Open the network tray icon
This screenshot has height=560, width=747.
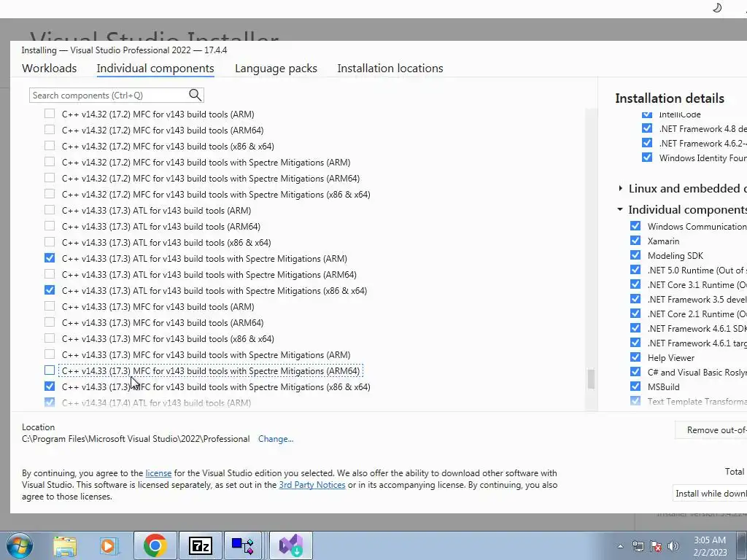(638, 546)
